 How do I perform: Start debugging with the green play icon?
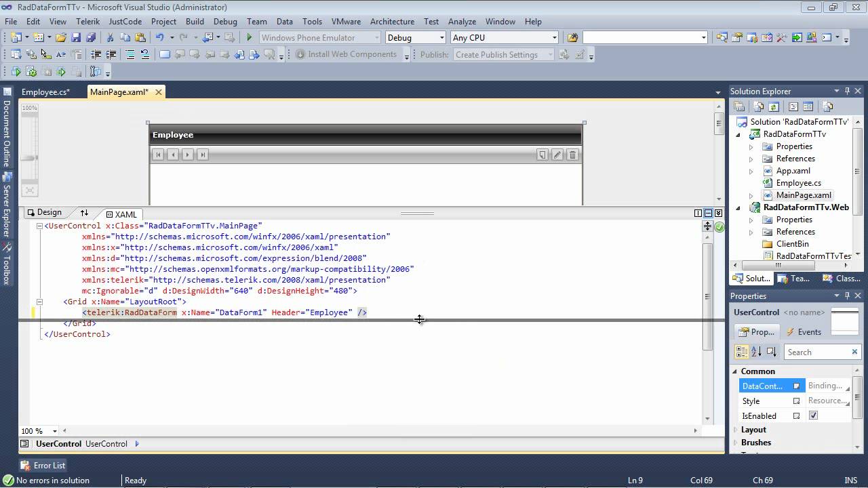pyautogui.click(x=250, y=38)
